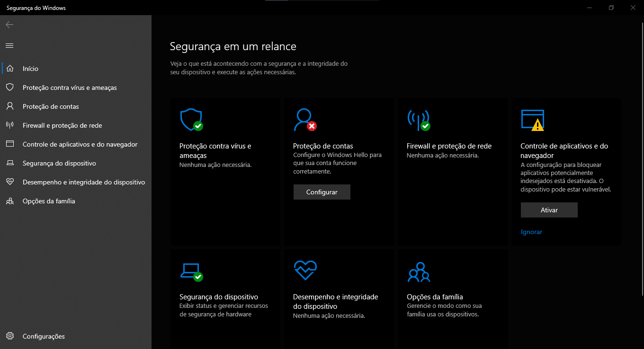Click the heart icon in the sidebar

point(9,182)
